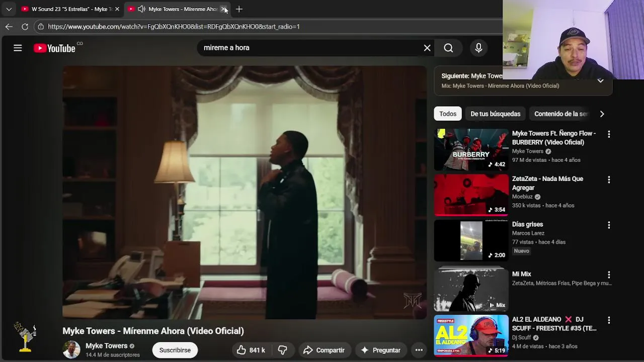Dislike the video
This screenshot has height=362, width=644.
coord(282,350)
